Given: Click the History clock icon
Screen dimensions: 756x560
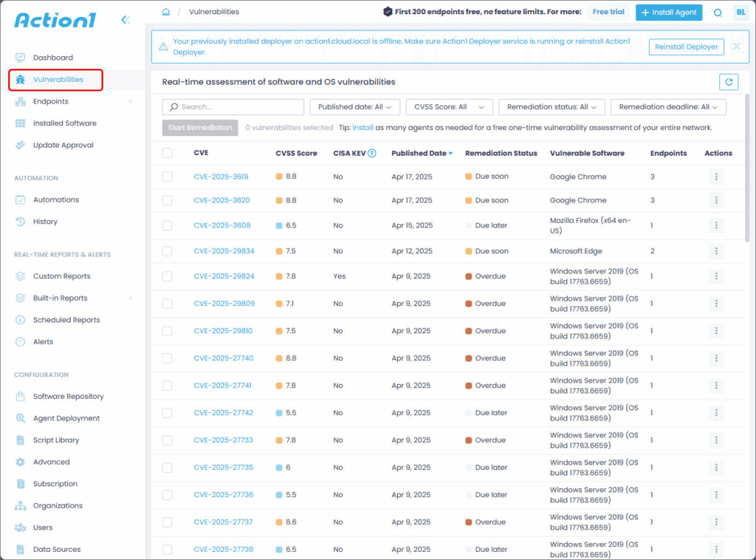Looking at the screenshot, I should [20, 222].
